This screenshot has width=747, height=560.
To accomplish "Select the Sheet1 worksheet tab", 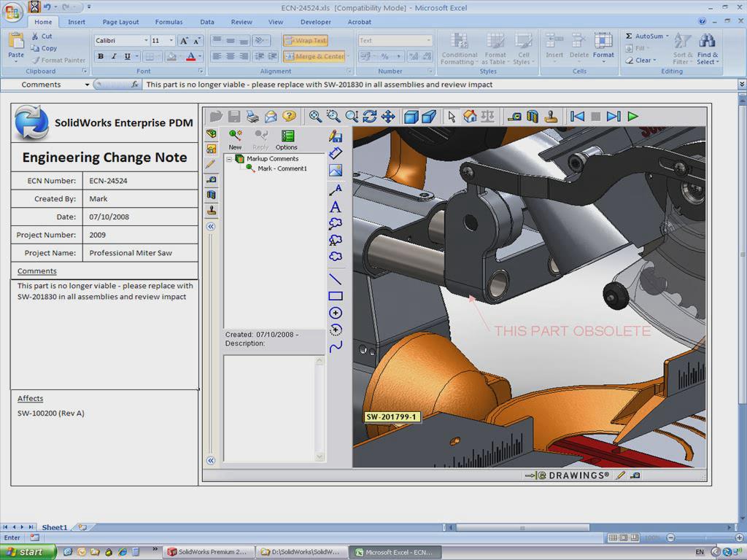I will [54, 527].
